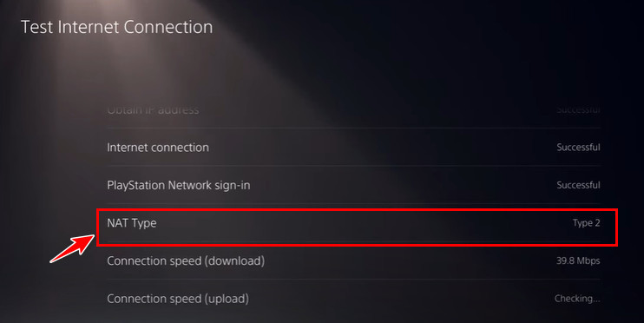Click the Test Internet Connection title

tap(116, 27)
